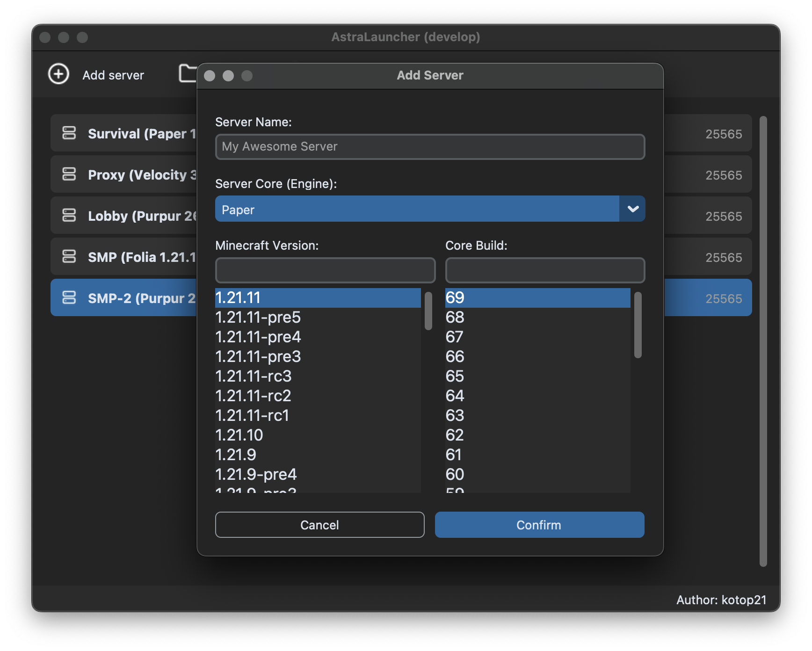Screen dimensions: 812x651
Task: Cancel the Add Server dialog
Action: tap(319, 525)
